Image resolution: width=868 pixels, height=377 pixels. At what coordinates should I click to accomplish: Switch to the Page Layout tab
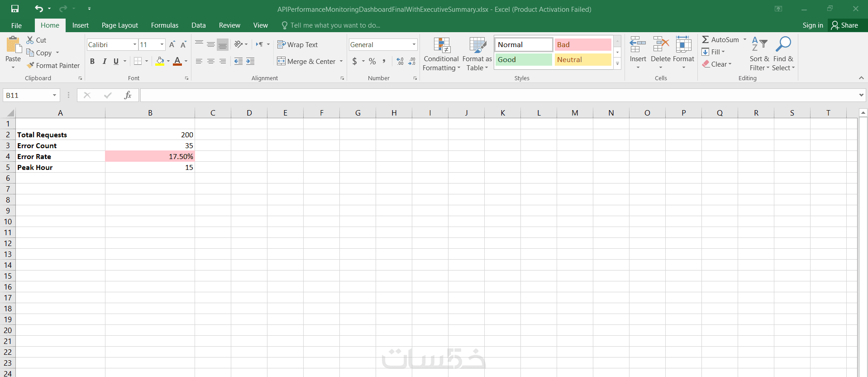coord(120,25)
